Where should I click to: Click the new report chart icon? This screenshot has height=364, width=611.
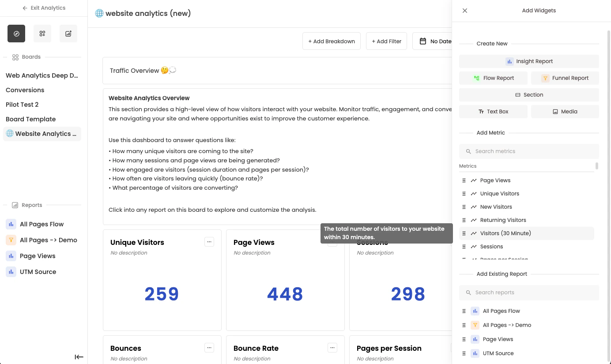point(68,34)
